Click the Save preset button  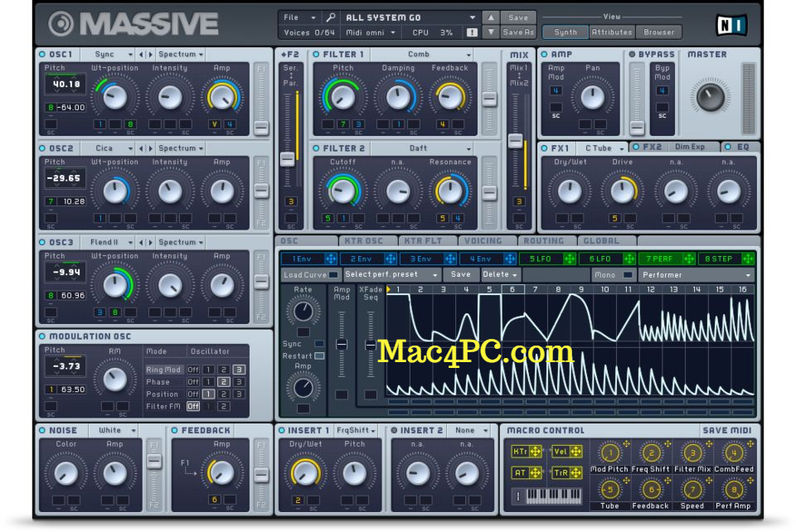[x=518, y=17]
